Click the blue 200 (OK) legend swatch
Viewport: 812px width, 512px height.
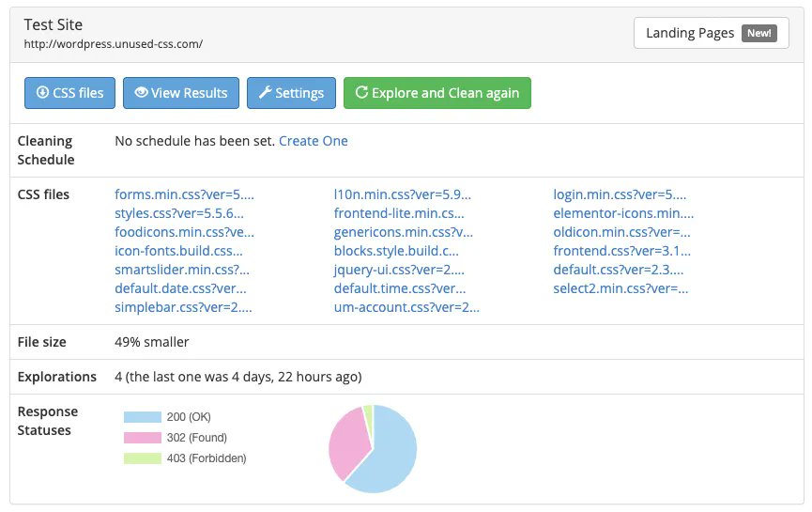coord(143,417)
